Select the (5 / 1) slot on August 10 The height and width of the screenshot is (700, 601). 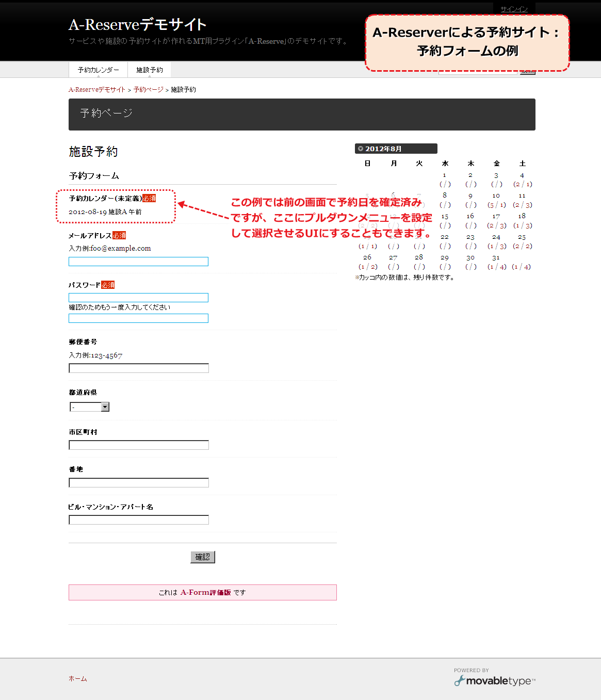click(496, 205)
